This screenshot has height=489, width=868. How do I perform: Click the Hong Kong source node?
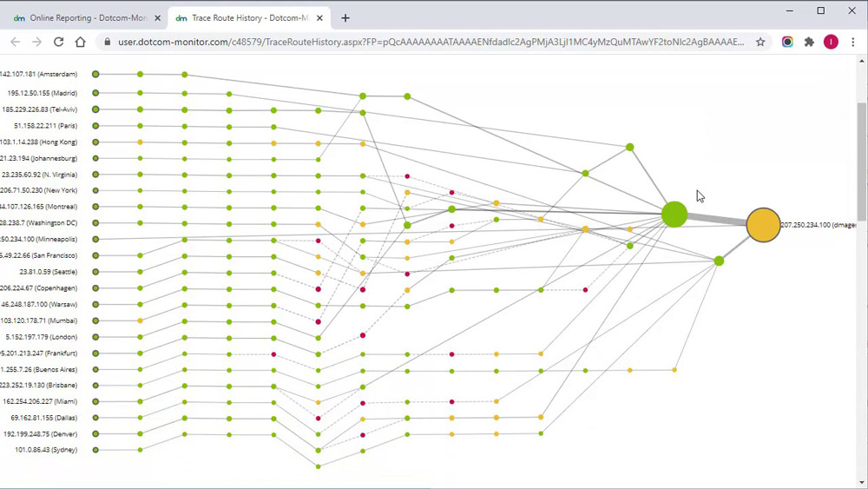point(95,142)
